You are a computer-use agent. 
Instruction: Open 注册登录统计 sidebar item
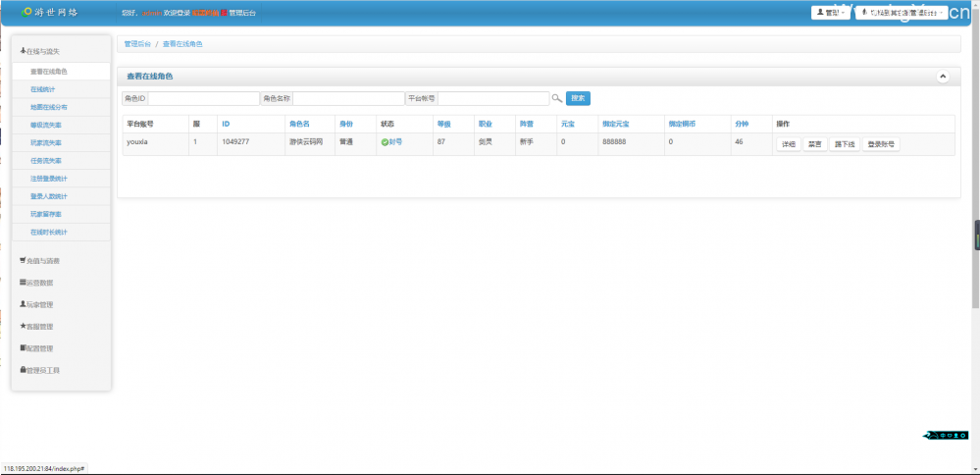pos(61,179)
